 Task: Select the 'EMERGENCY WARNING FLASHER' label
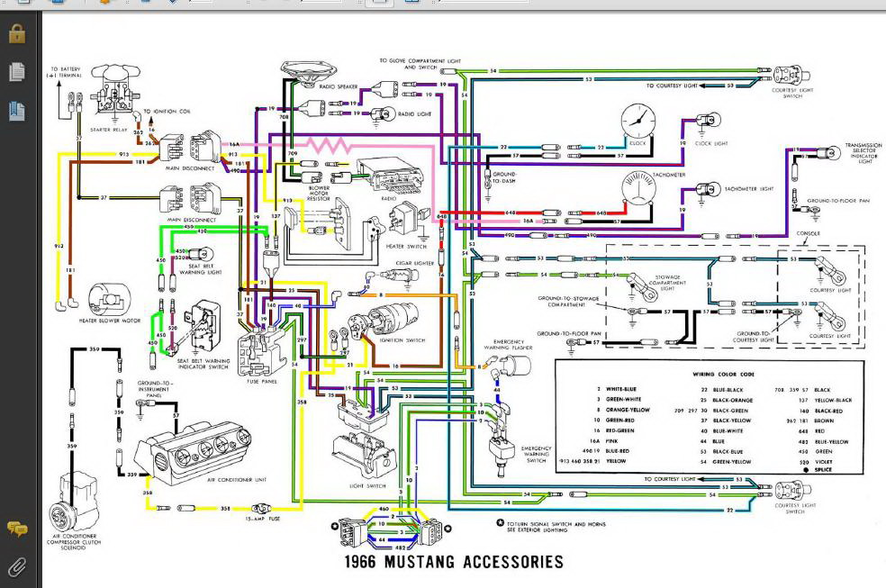[x=508, y=345]
